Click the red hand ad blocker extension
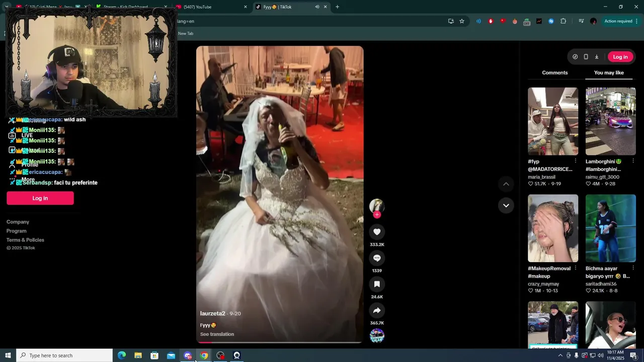The width and height of the screenshot is (644, 362). 491,21
